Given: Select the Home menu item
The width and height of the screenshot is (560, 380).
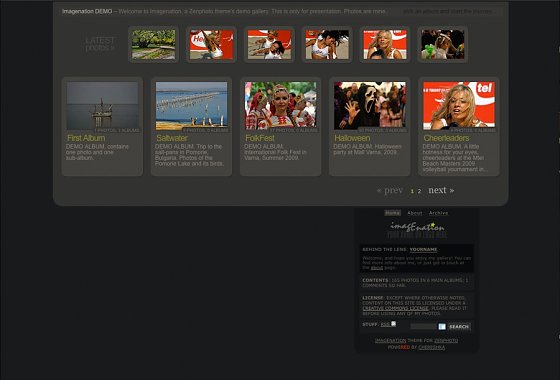Looking at the screenshot, I should [392, 213].
